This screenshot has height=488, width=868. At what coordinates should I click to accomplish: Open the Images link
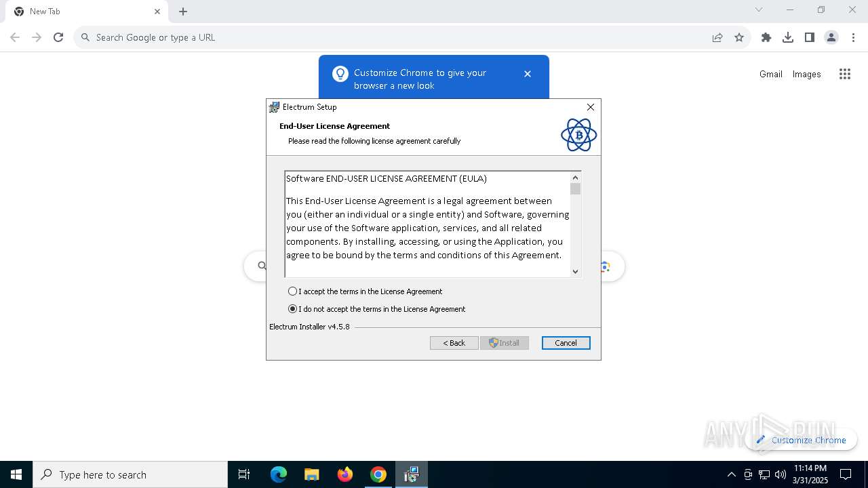tap(807, 74)
